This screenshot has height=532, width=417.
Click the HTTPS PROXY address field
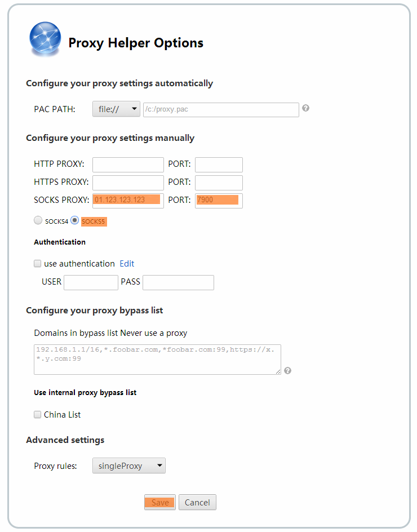[x=128, y=183]
